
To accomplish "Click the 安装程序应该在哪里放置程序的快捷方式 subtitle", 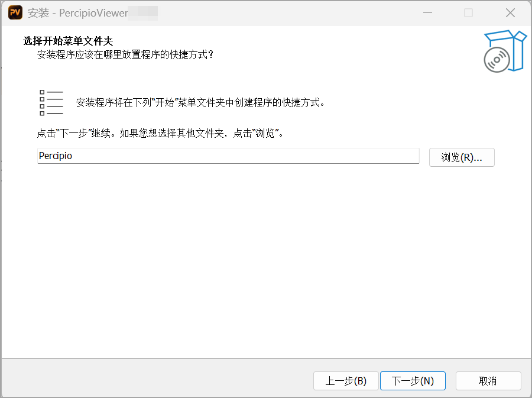I will click(x=125, y=54).
